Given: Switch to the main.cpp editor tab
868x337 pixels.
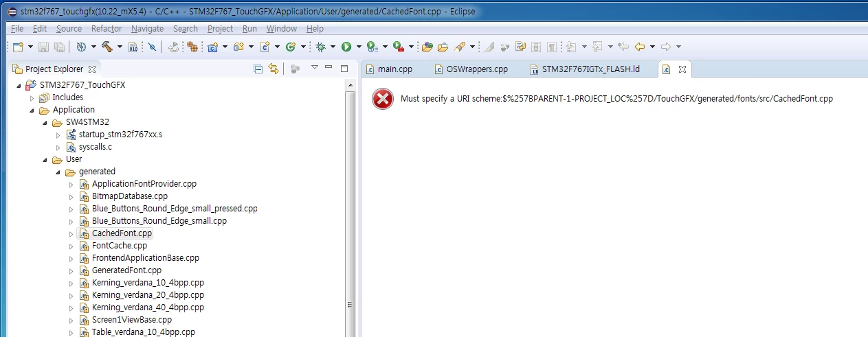Looking at the screenshot, I should click(389, 69).
